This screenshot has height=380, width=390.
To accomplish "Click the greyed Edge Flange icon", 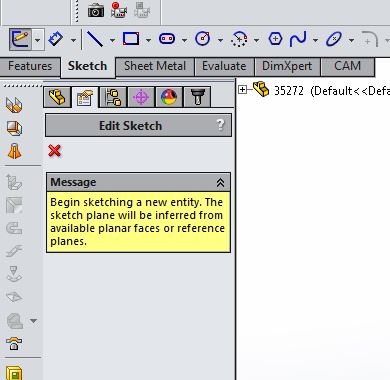I will [14, 182].
